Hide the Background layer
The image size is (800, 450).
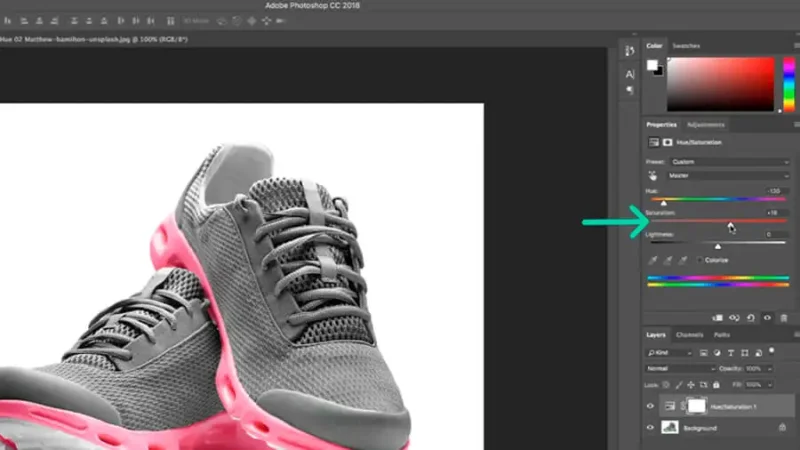[x=650, y=428]
